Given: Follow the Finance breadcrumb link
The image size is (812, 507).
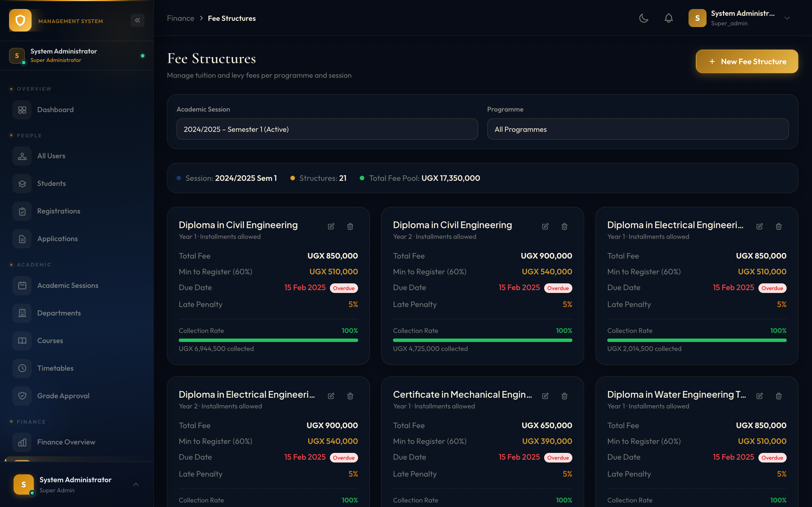Looking at the screenshot, I should click(x=180, y=18).
